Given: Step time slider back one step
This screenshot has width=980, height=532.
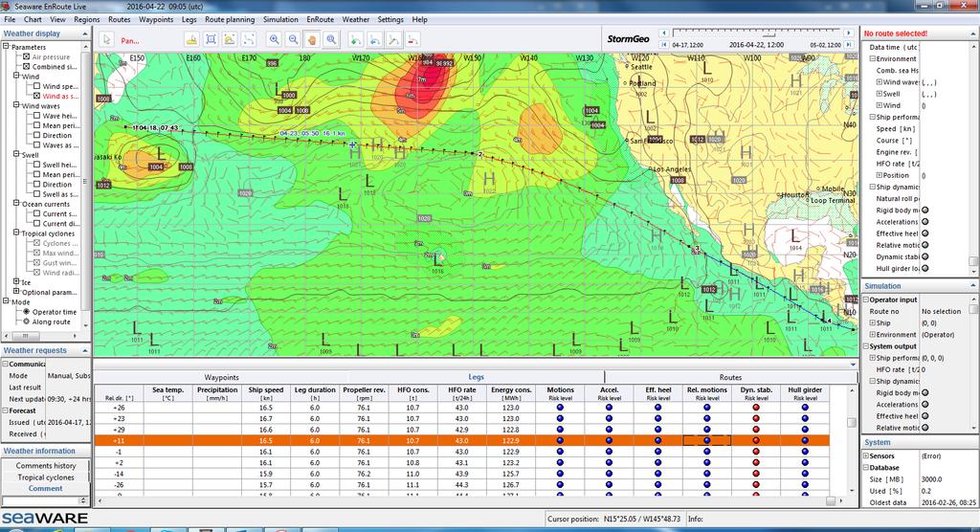Looking at the screenshot, I should pos(664,33).
